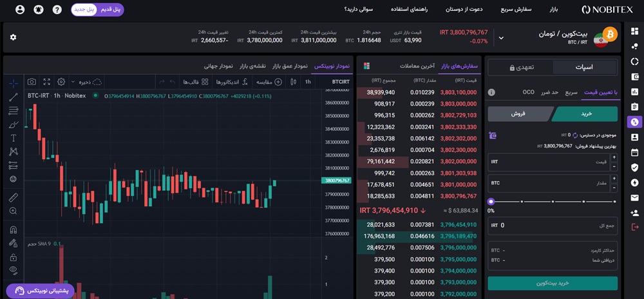The width and height of the screenshot is (644, 299).
Task: Toggle lock all drawings tool
Action: (x=13, y=257)
